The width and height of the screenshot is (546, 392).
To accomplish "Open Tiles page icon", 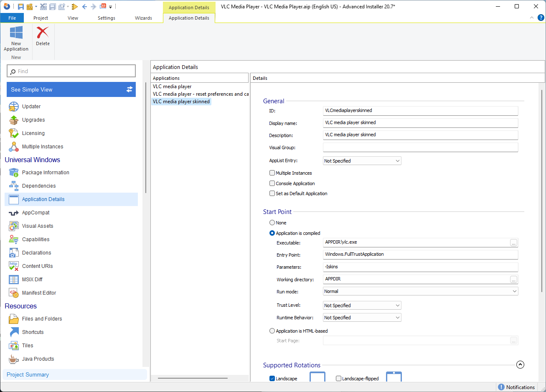I will [14, 346].
